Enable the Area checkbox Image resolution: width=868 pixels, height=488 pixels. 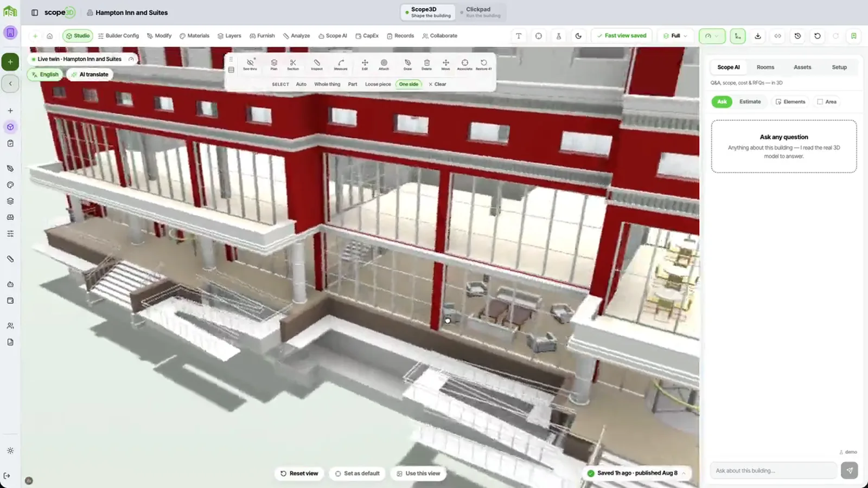pos(827,102)
